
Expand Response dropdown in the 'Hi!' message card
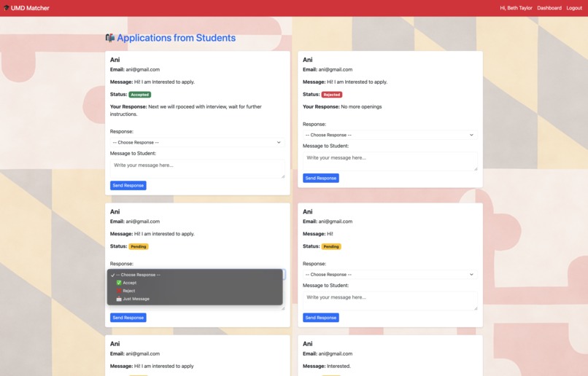pyautogui.click(x=390, y=275)
